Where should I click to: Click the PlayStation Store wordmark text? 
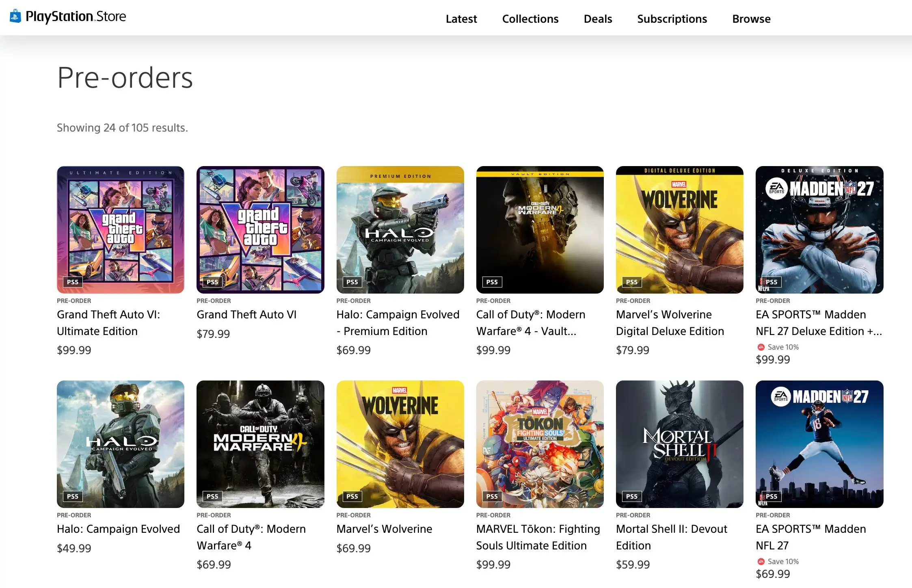pyautogui.click(x=76, y=17)
